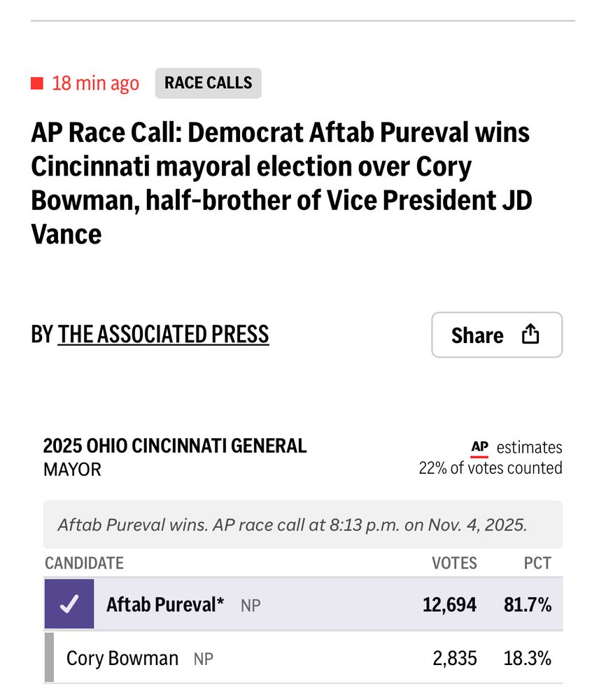This screenshot has height=700, width=606.
Task: Click the NP label next to Cory Bowman
Action: pyautogui.click(x=203, y=659)
